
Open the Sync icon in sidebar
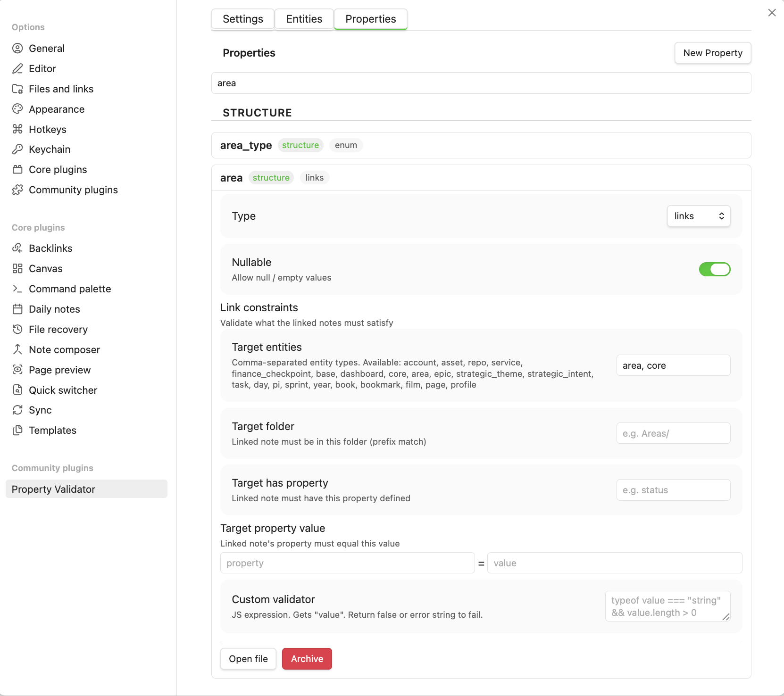click(17, 410)
